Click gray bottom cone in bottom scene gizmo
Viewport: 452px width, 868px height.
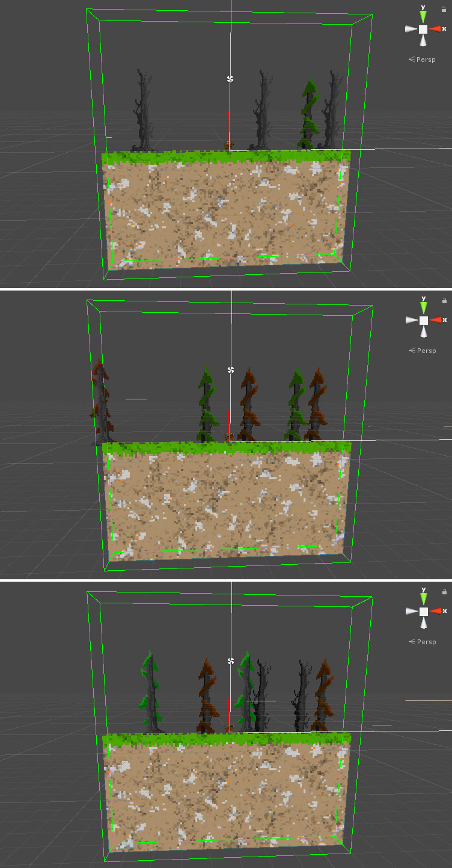(x=424, y=623)
